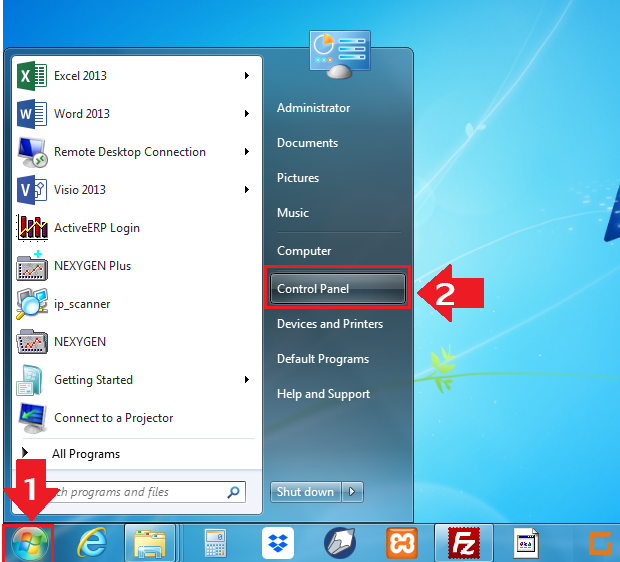Screen dimensions: 620x562
Task: Select the Getting Started text label
Action: [93, 380]
